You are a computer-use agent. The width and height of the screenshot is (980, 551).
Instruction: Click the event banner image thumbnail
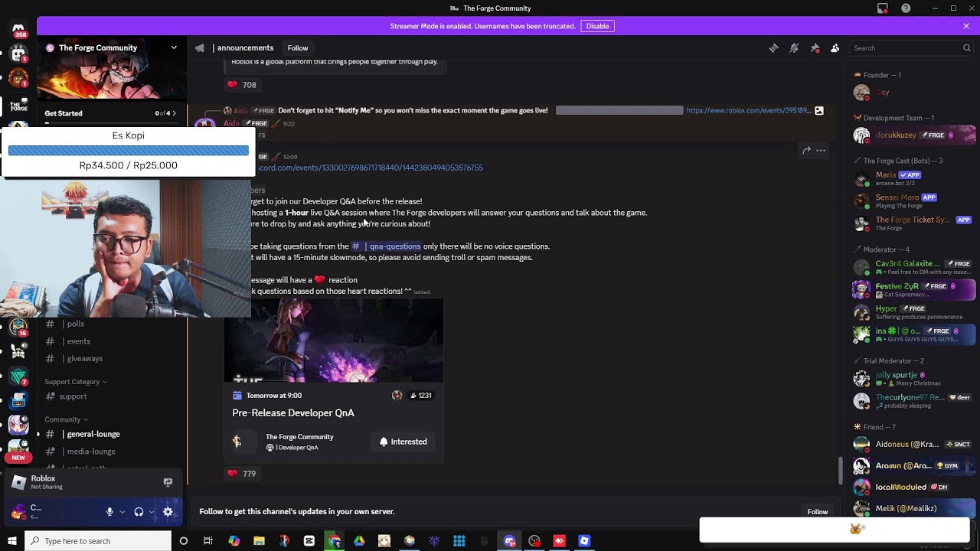(x=334, y=341)
